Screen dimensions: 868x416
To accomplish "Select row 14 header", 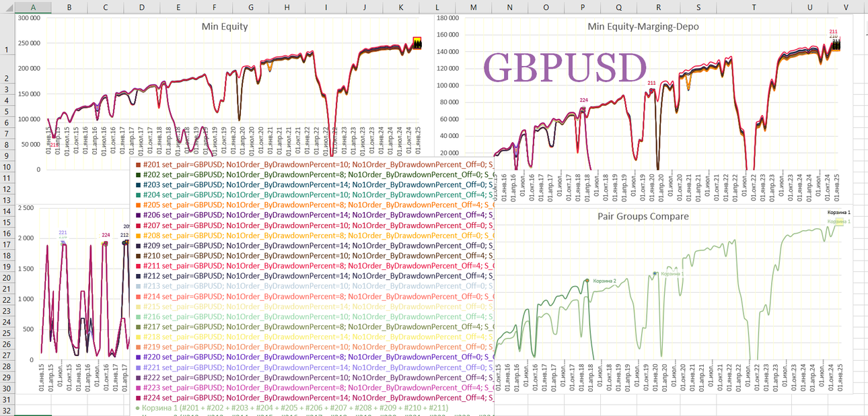I will (7, 211).
